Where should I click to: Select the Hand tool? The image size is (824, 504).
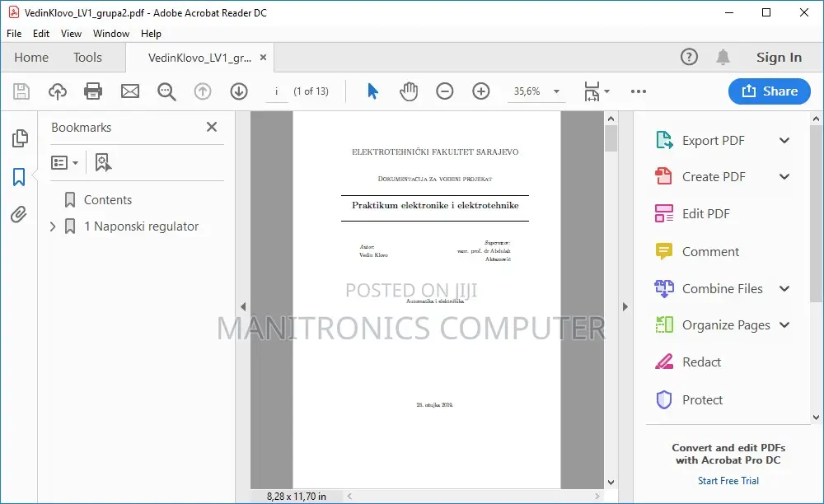click(409, 91)
